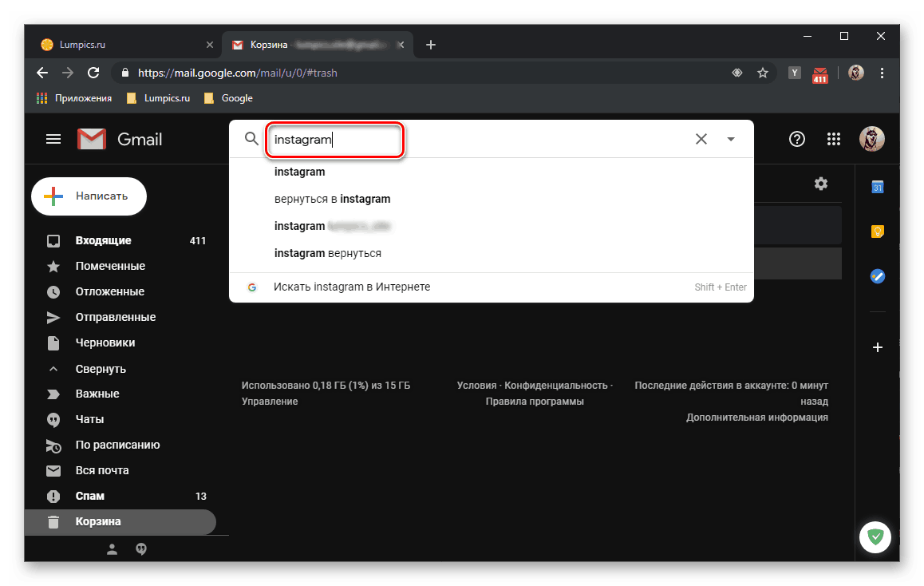Open Конфиденциальность link

coord(555,386)
